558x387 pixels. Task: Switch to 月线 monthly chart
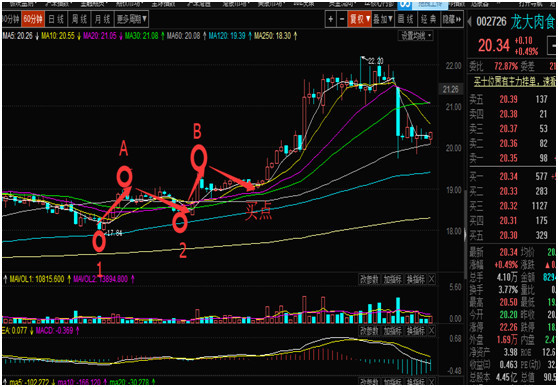click(102, 19)
